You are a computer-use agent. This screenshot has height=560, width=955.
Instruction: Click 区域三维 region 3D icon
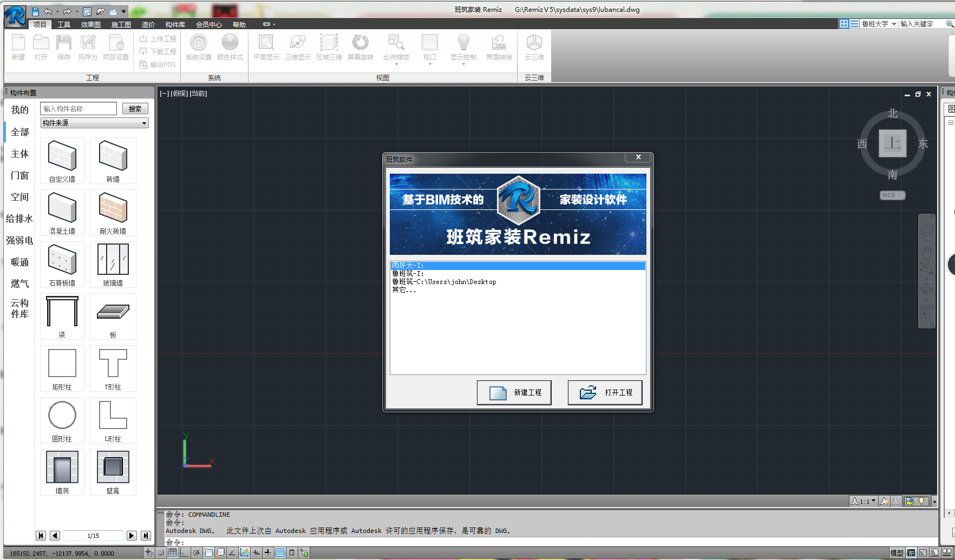coord(329,47)
